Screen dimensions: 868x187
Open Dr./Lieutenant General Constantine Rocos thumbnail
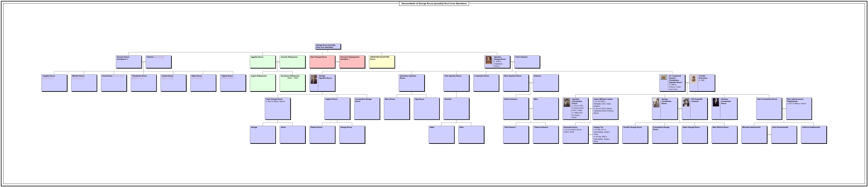(664, 77)
